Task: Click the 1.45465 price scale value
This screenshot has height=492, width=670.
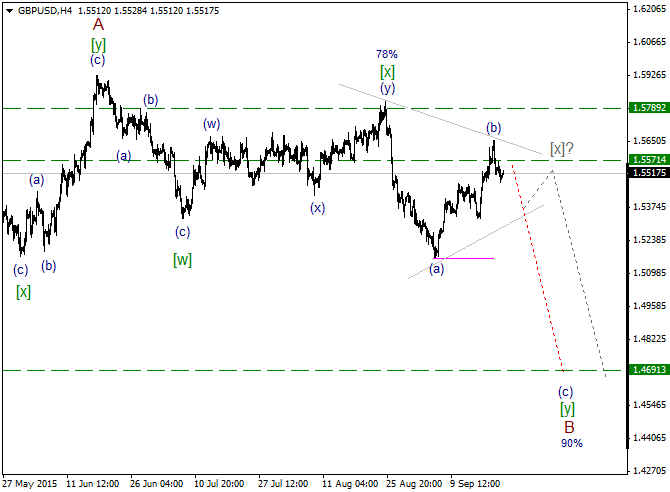Action: tap(649, 404)
